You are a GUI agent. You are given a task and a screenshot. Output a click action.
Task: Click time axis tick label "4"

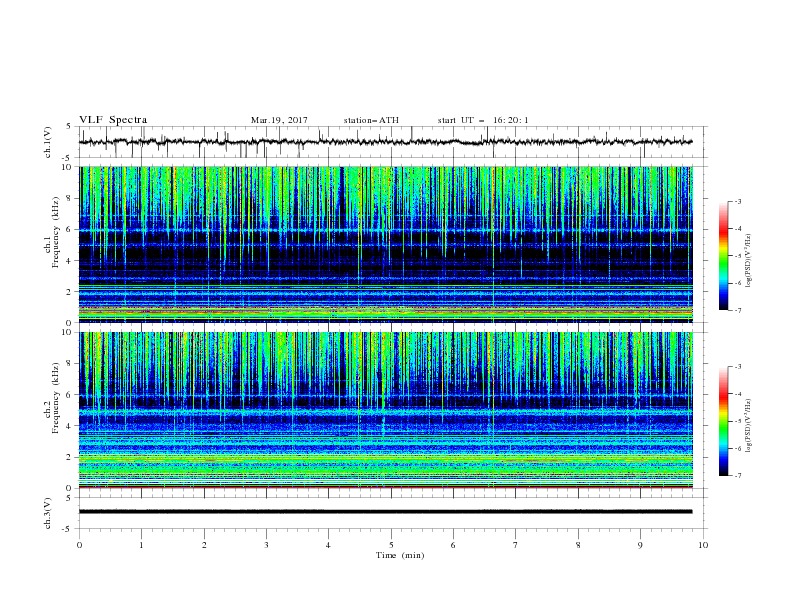[x=328, y=545]
